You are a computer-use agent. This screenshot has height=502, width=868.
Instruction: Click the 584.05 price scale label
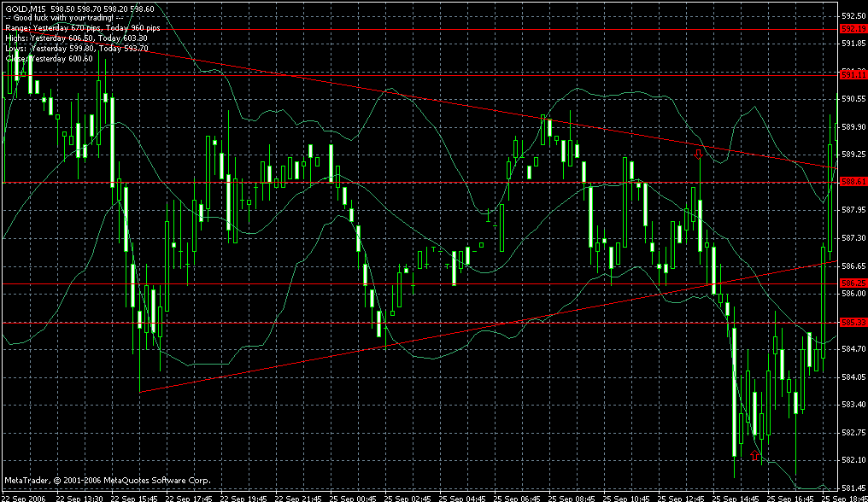point(853,377)
